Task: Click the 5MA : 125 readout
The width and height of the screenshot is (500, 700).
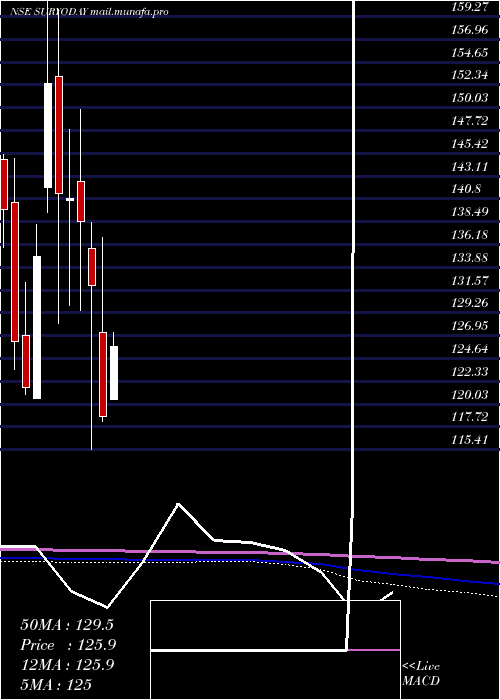Action: [x=56, y=684]
